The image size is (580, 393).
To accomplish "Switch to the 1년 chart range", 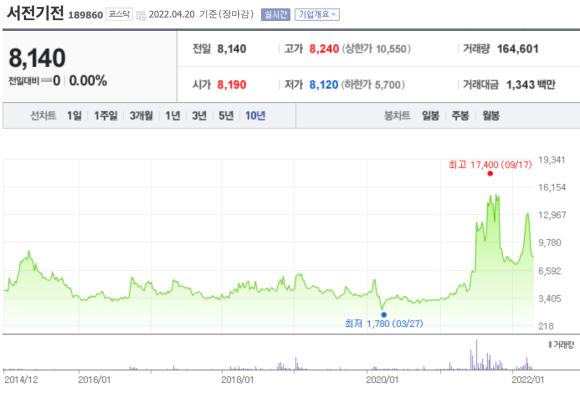I will point(173,116).
